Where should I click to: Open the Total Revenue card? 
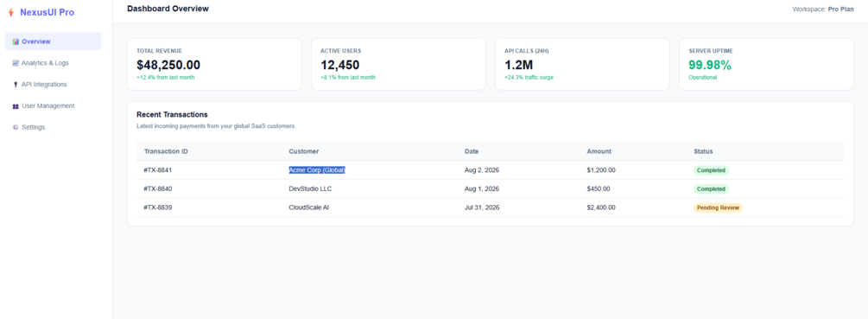(x=215, y=64)
